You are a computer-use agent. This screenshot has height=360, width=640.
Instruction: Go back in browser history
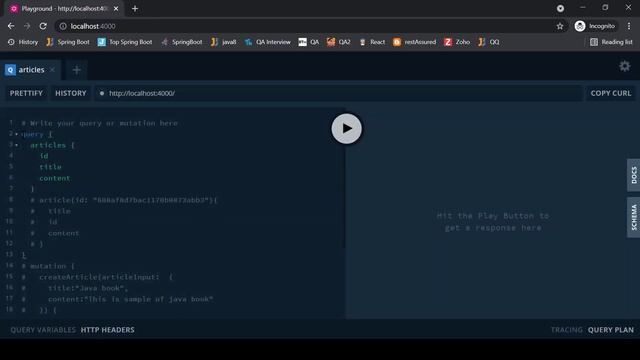coord(11,26)
